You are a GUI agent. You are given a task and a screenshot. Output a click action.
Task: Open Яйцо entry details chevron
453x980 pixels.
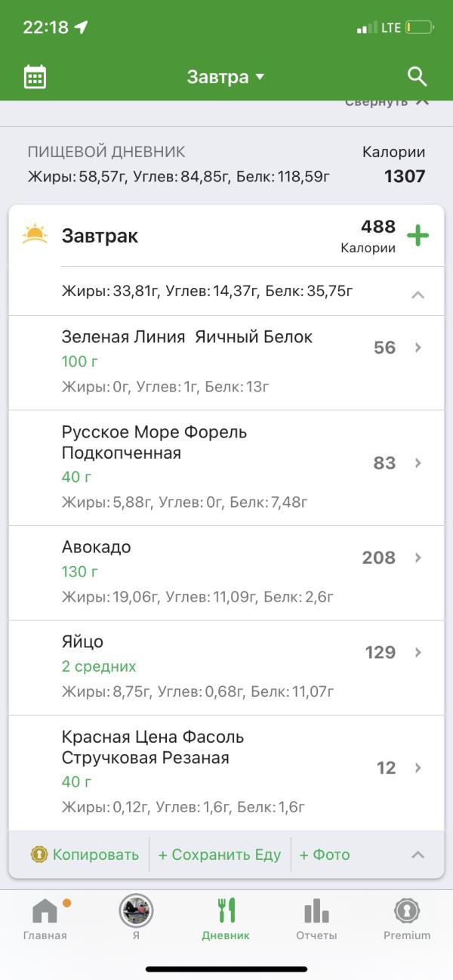pos(418,652)
